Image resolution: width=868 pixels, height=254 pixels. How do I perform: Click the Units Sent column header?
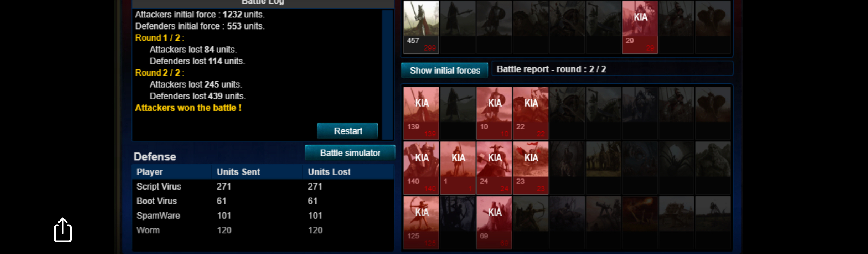[238, 172]
